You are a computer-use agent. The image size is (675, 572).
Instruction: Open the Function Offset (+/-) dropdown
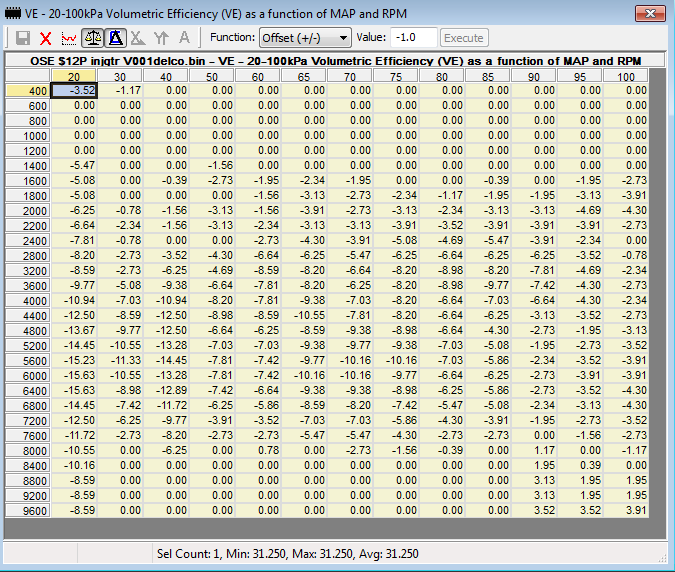[x=305, y=38]
